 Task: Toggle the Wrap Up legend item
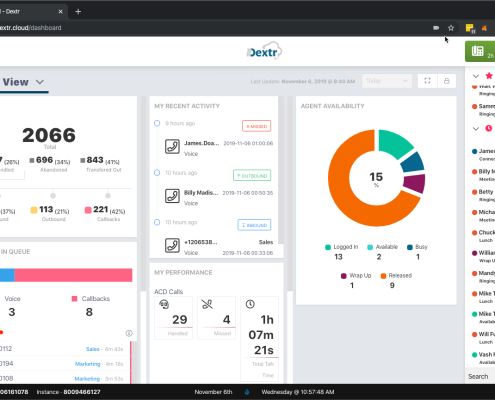pos(356,276)
